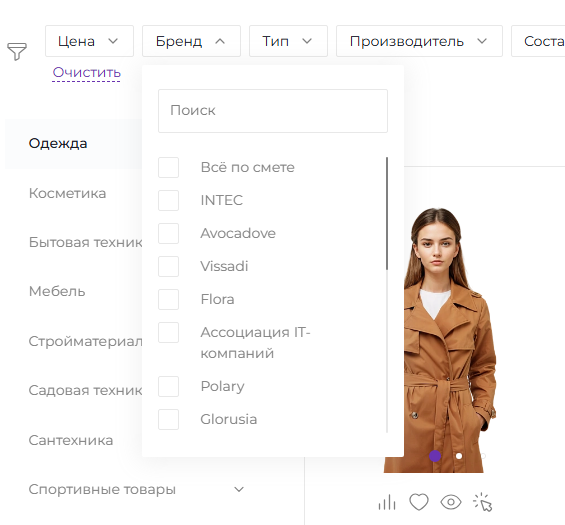Select the purple image carousel dot

pyautogui.click(x=435, y=456)
